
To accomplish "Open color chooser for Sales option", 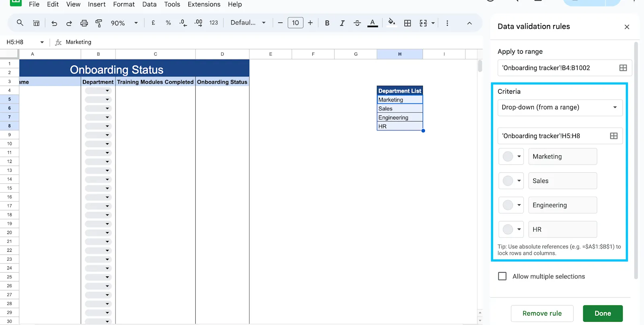I will (x=511, y=181).
